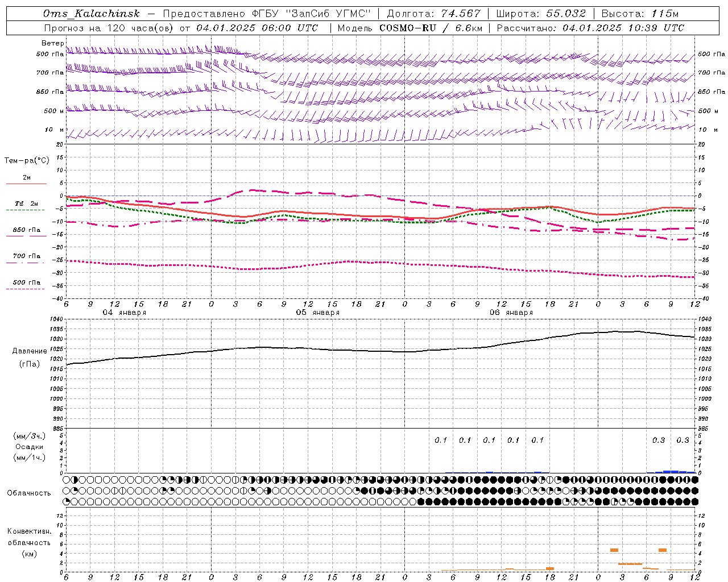Click the '850 гПа' temperature legend entry
Image resolution: width=728 pixels, height=582 pixels.
click(x=27, y=230)
